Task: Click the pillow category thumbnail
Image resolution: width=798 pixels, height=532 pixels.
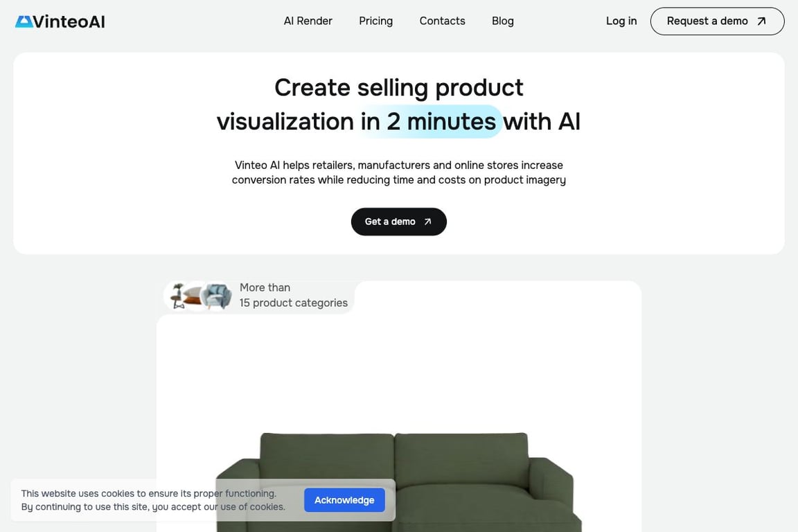Action: 193,296
